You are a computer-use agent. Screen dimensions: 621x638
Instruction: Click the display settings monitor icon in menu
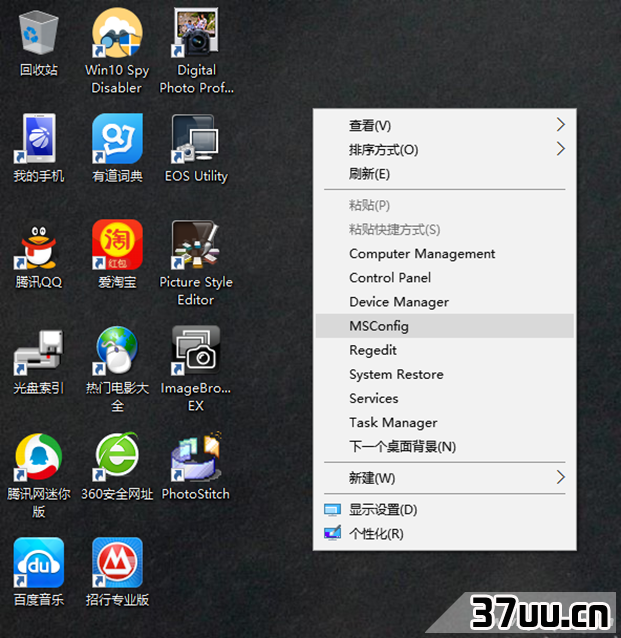click(332, 510)
